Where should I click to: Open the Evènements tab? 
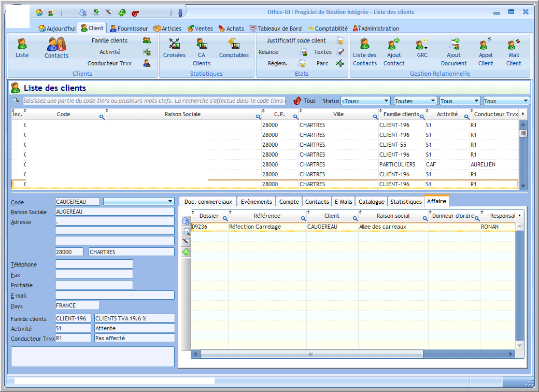[x=257, y=202]
